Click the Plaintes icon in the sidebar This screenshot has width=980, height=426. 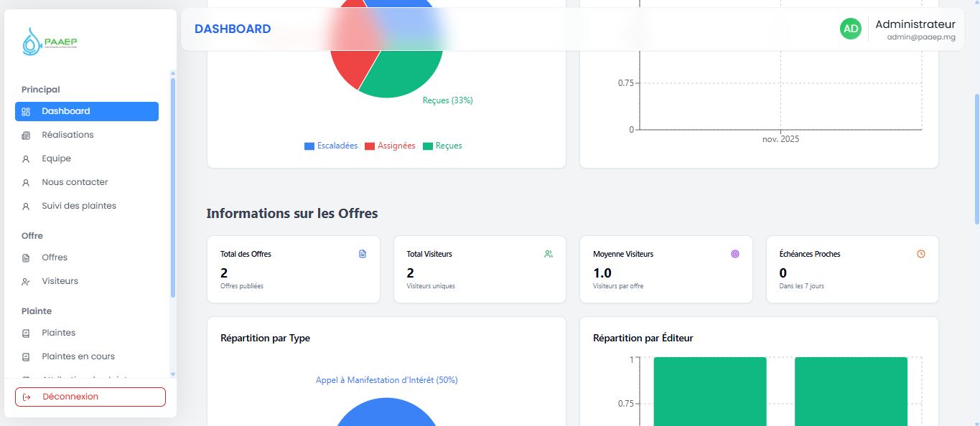pyautogui.click(x=26, y=333)
